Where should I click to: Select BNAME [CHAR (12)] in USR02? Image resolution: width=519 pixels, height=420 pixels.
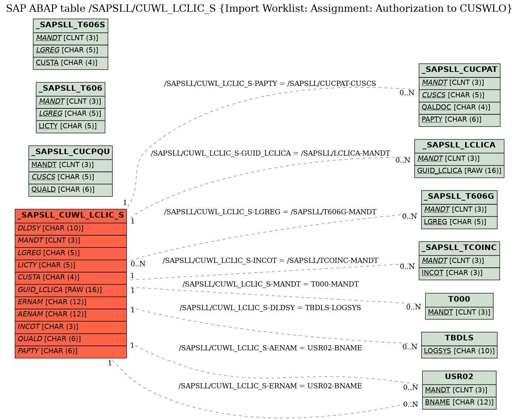click(x=459, y=403)
